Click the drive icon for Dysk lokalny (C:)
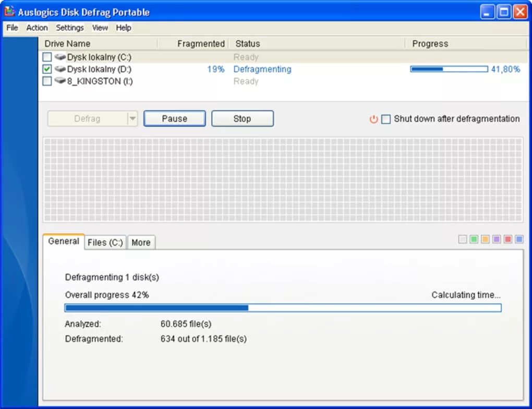Viewport: 532px width, 409px height. pos(60,57)
